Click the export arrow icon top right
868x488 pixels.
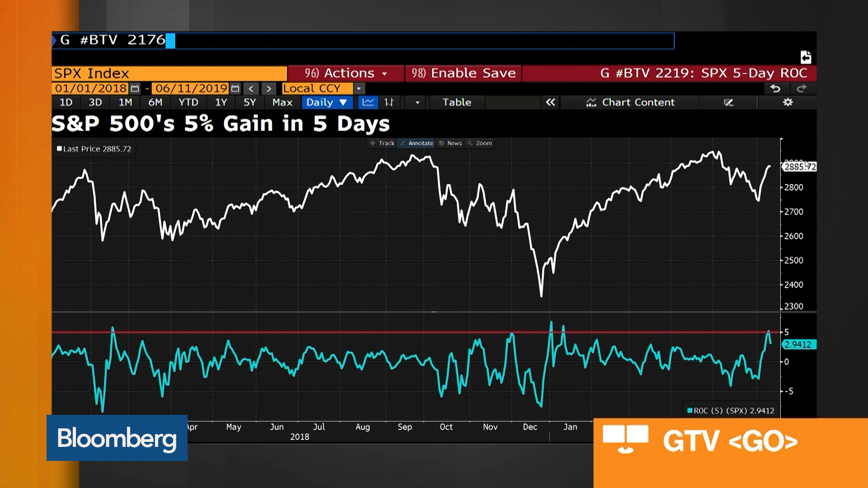point(805,58)
